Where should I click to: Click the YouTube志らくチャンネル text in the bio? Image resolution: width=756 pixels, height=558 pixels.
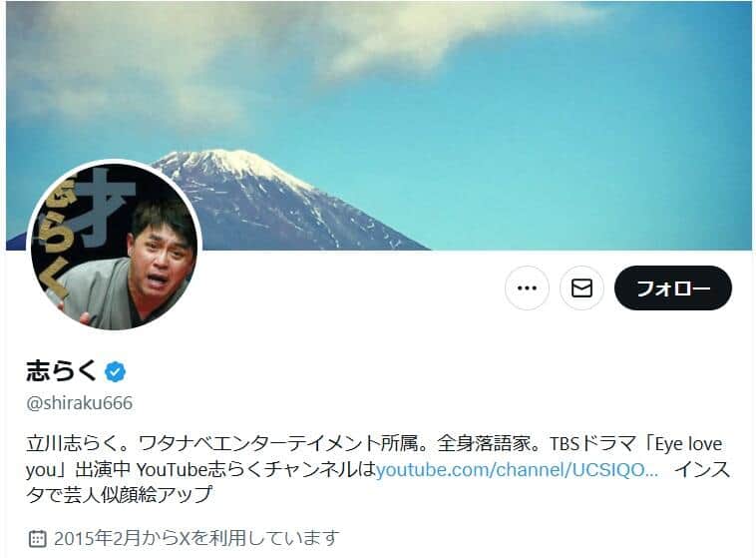coord(247,469)
